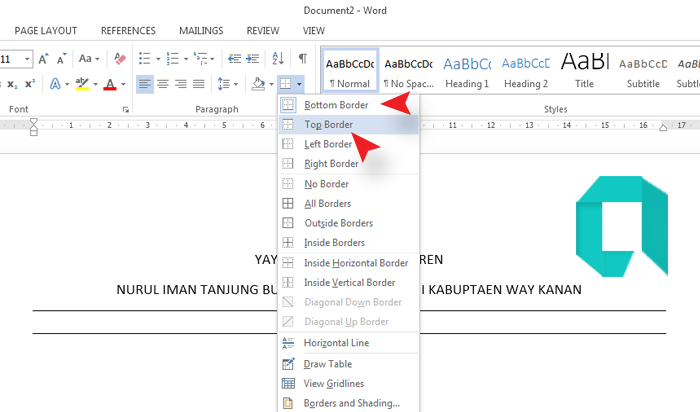This screenshot has width=700, height=412.
Task: Toggle Show/Hide paragraph marks
Action: (x=303, y=58)
